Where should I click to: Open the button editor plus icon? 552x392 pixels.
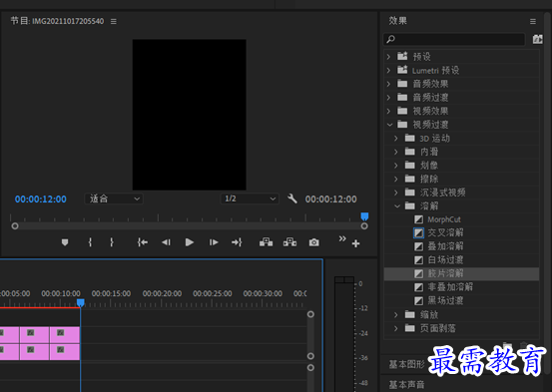pos(355,243)
